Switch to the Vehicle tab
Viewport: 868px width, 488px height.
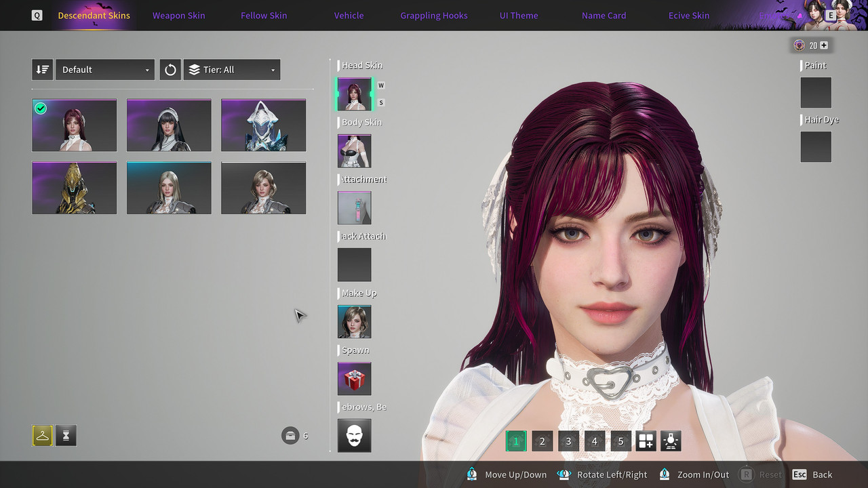click(349, 15)
